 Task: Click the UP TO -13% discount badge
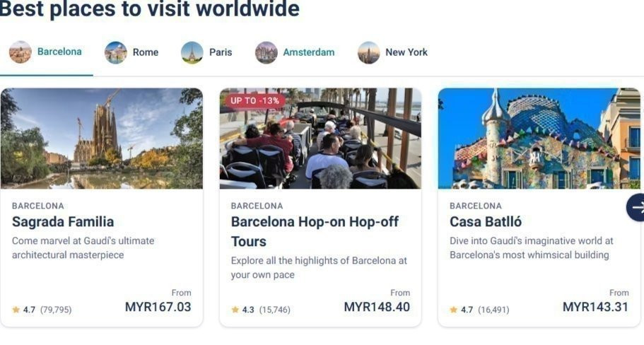(x=254, y=100)
